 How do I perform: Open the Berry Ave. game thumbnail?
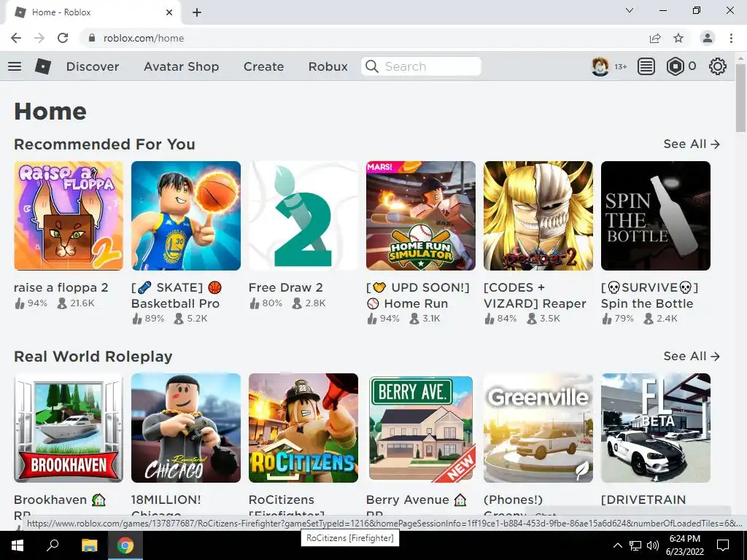click(x=421, y=428)
